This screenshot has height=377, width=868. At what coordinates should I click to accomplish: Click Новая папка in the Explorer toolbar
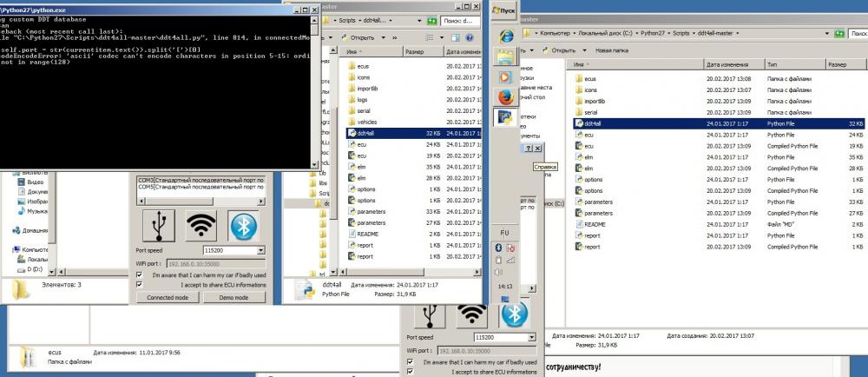612,50
